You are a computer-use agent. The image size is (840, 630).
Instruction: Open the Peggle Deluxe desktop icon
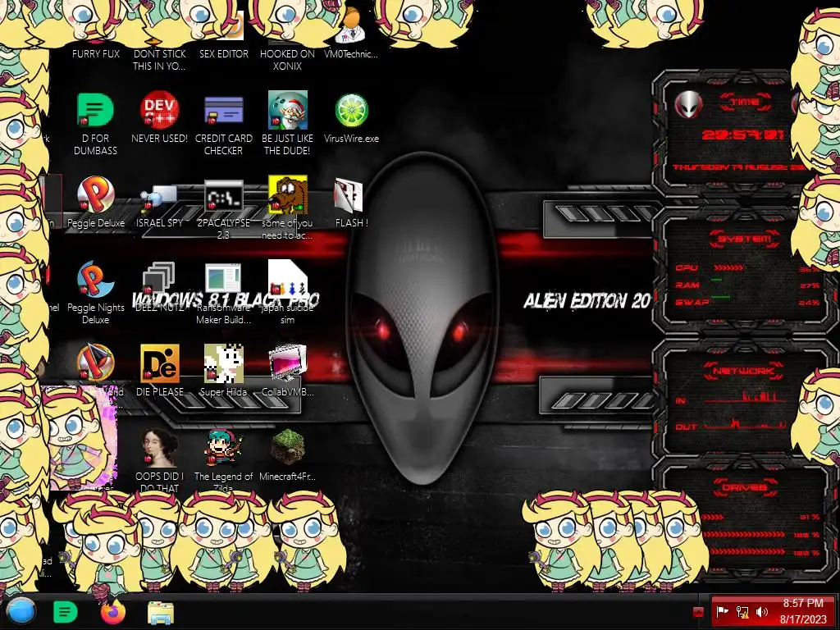(x=95, y=194)
